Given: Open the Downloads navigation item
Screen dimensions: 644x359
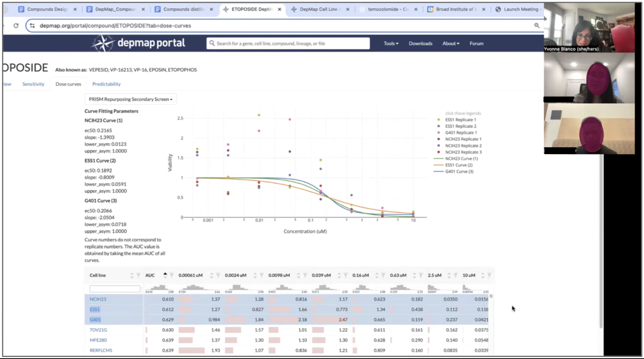Looking at the screenshot, I should (420, 44).
